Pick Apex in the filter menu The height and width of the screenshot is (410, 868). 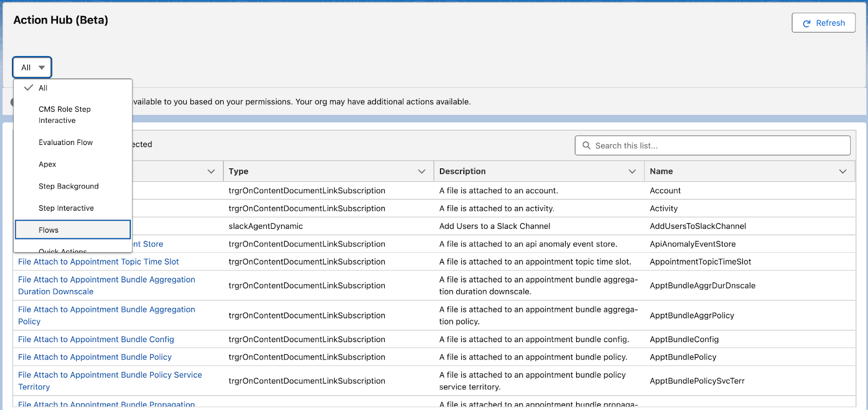point(47,164)
